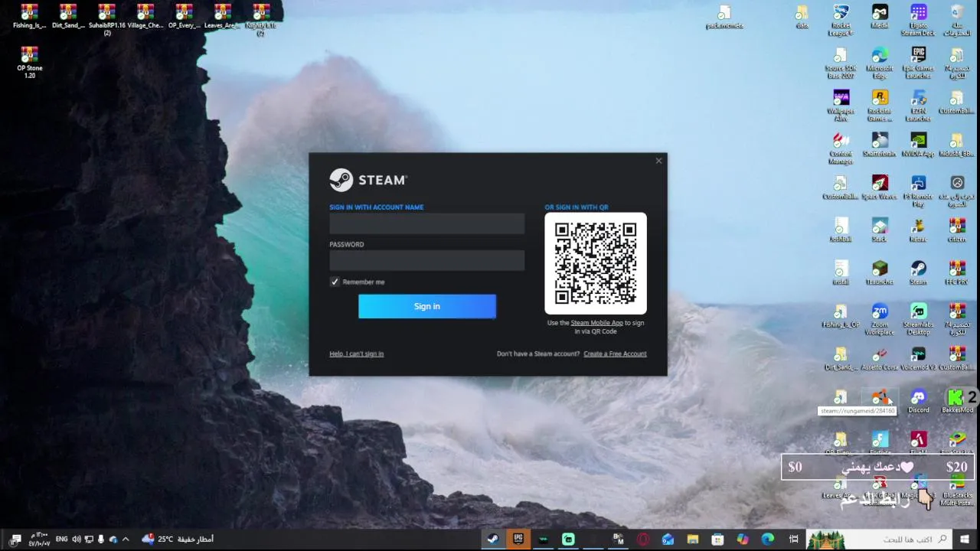The image size is (980, 551).
Task: Select the Elgato Stream Deck desktop icon
Action: (918, 21)
